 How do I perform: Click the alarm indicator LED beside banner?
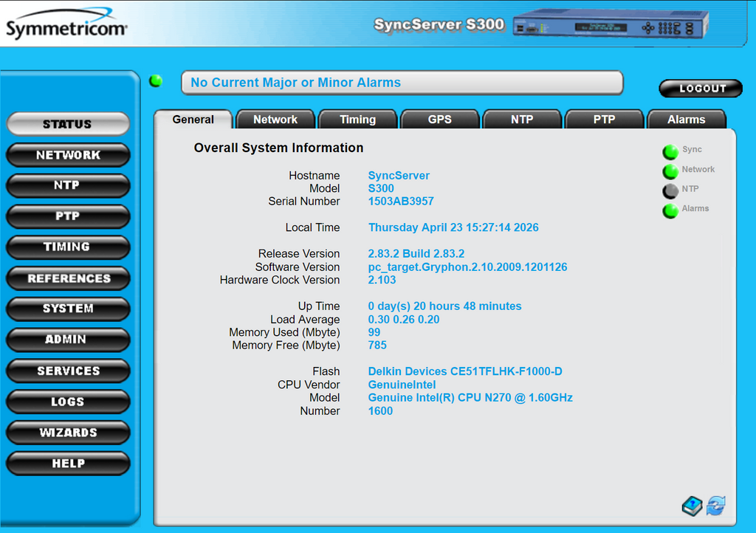pyautogui.click(x=156, y=81)
